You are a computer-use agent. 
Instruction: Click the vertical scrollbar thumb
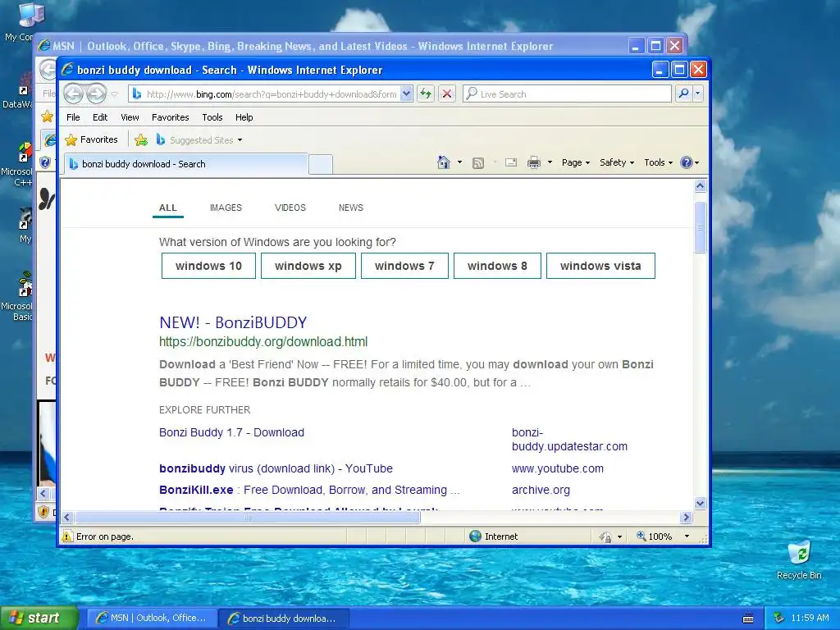pyautogui.click(x=700, y=227)
